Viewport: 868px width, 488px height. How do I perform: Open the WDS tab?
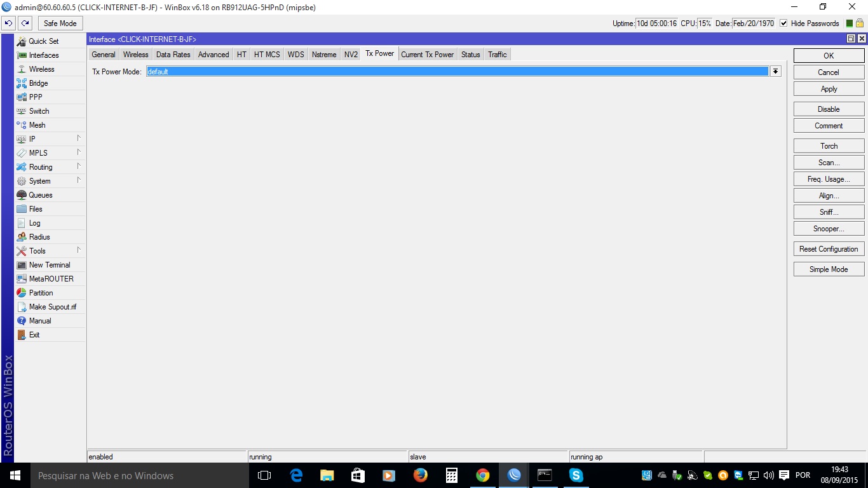pyautogui.click(x=296, y=55)
